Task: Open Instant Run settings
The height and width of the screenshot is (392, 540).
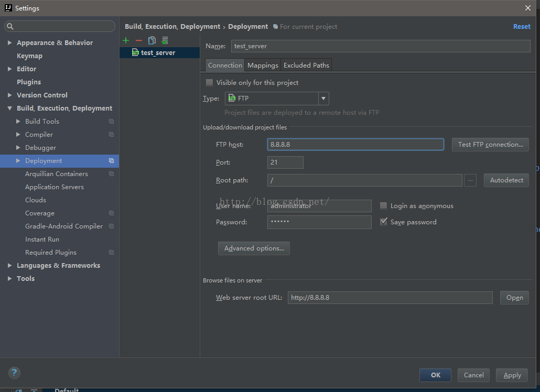Action: click(x=42, y=239)
